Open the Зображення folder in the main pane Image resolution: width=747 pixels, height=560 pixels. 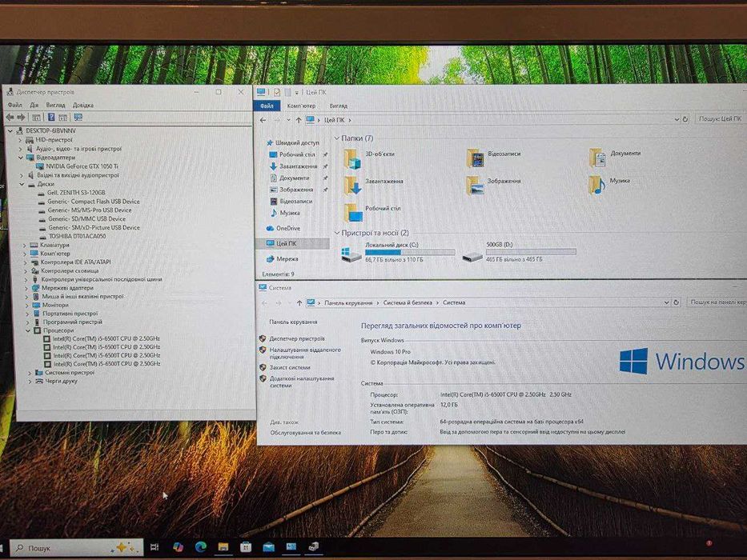tap(493, 185)
